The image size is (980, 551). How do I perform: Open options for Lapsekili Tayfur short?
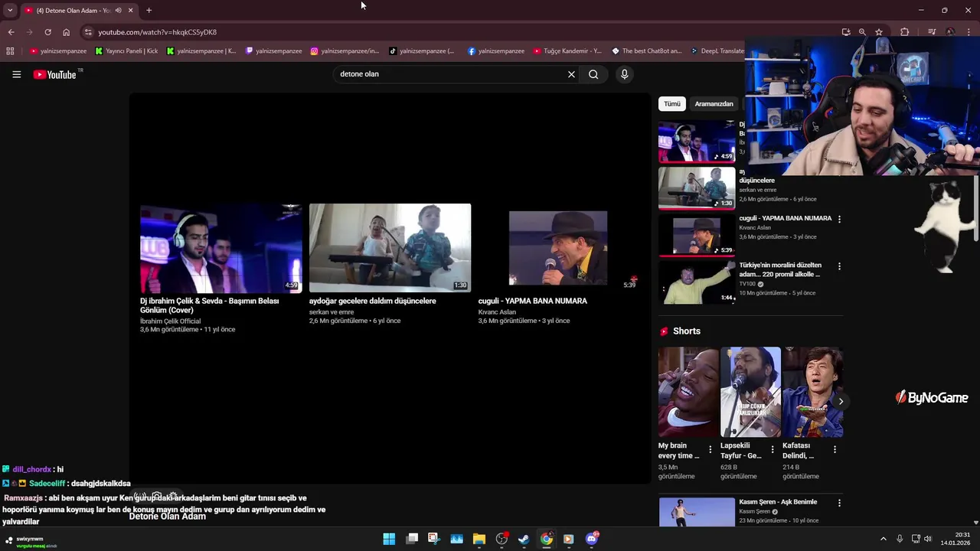[772, 449]
